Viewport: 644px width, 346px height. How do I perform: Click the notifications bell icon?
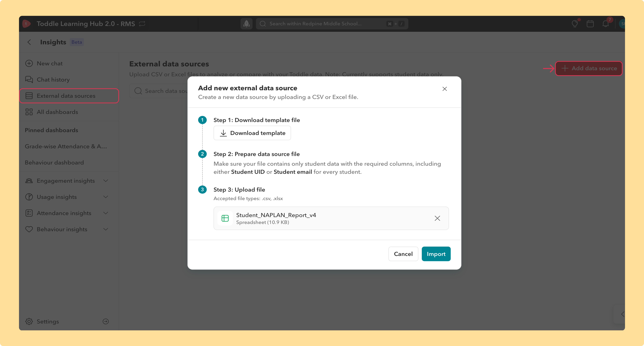click(x=605, y=24)
